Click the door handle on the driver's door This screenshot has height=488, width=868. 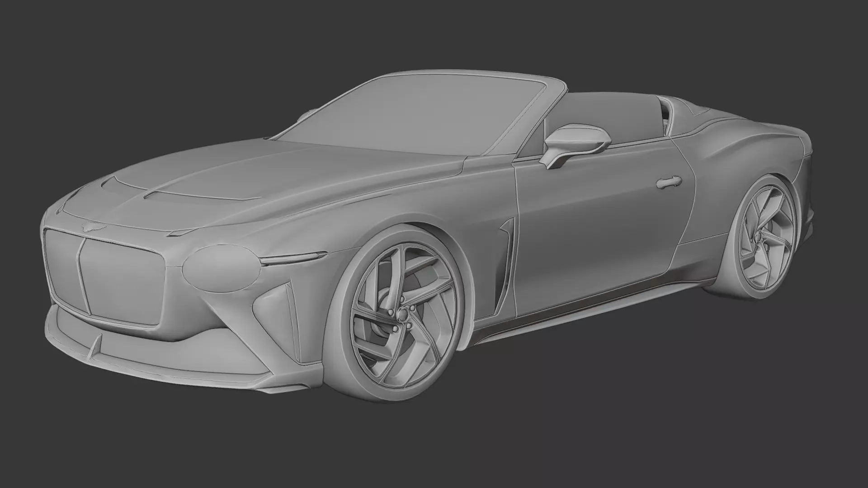668,183
